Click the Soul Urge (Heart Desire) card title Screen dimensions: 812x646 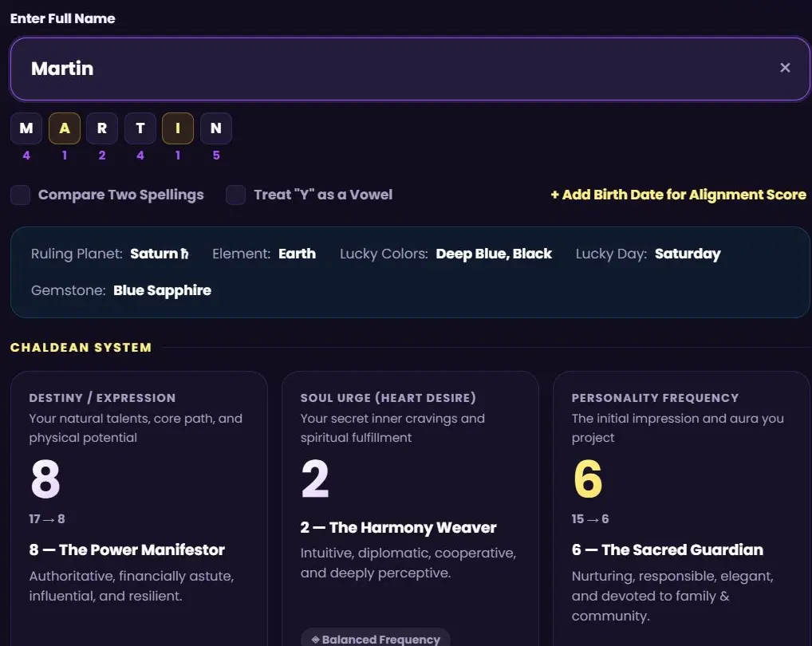coord(388,397)
